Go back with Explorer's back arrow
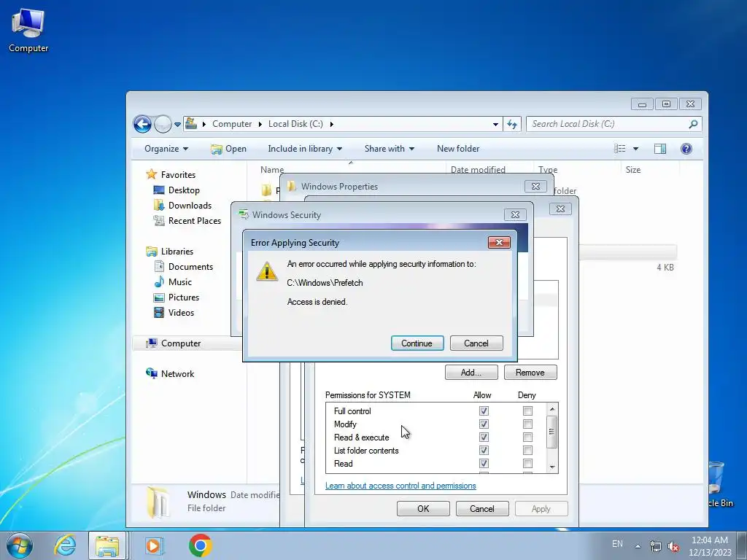747x560 pixels. click(x=142, y=124)
